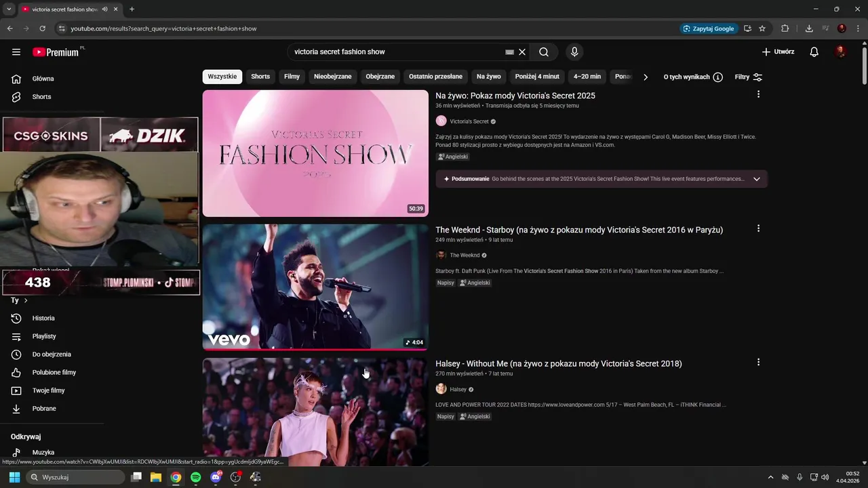Open the Filtry search filters
This screenshot has width=868, height=488.
[x=749, y=77]
